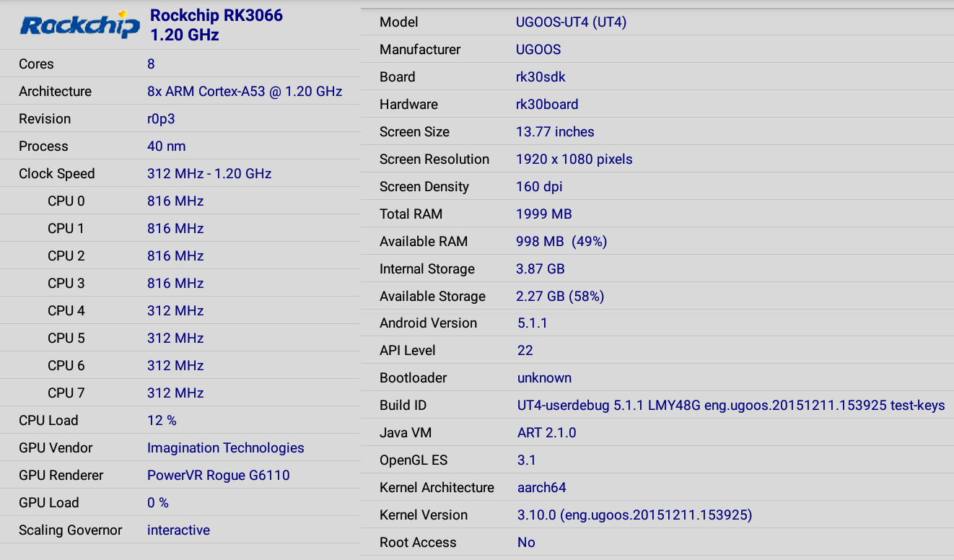Screen dimensions: 954x560
Task: Click the CPU 1 label
Action: 66,228
